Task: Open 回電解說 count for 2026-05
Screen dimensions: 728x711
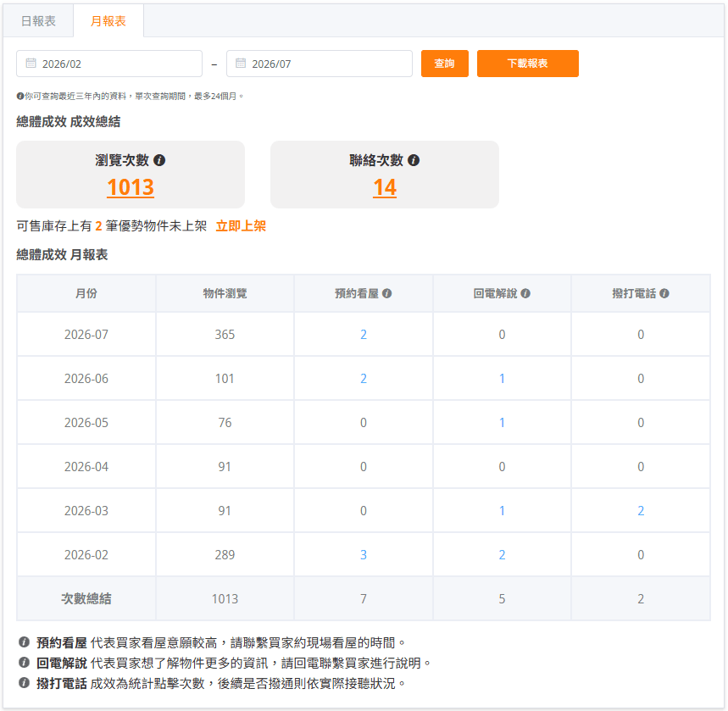Action: pos(502,423)
